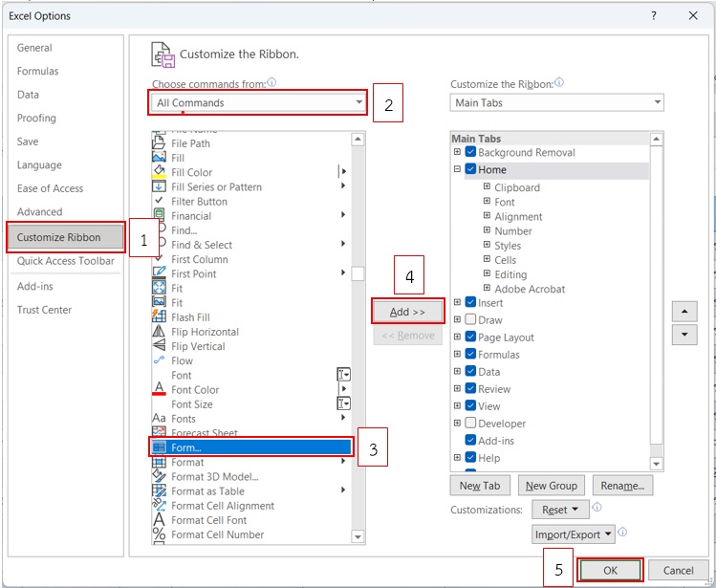716x588 pixels.
Task: Switch to the Advanced options category
Action: tap(39, 212)
